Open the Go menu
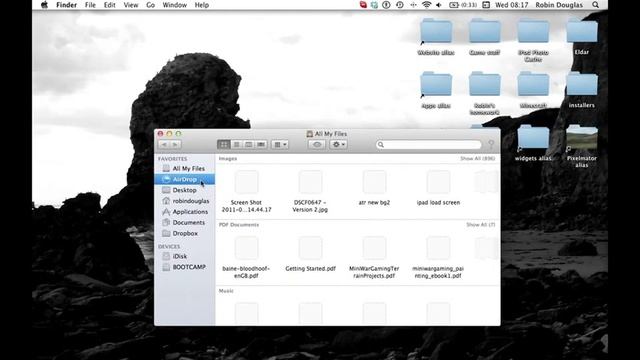 pos(150,5)
